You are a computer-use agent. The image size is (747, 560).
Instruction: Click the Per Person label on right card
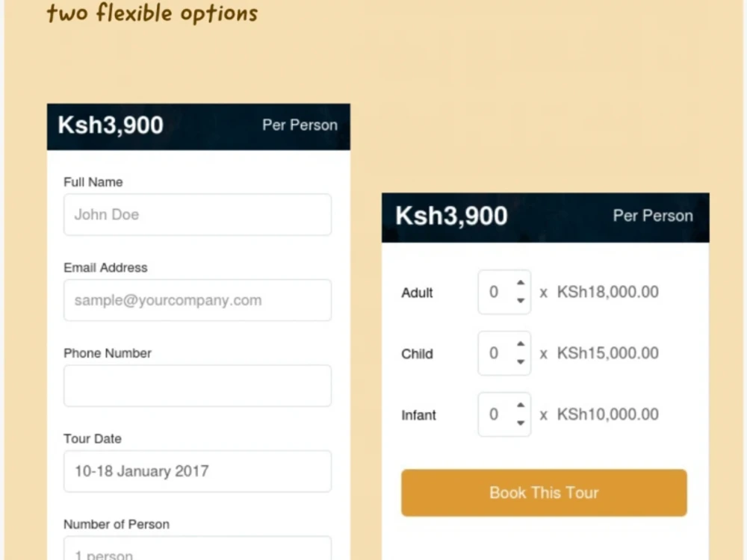[652, 216]
